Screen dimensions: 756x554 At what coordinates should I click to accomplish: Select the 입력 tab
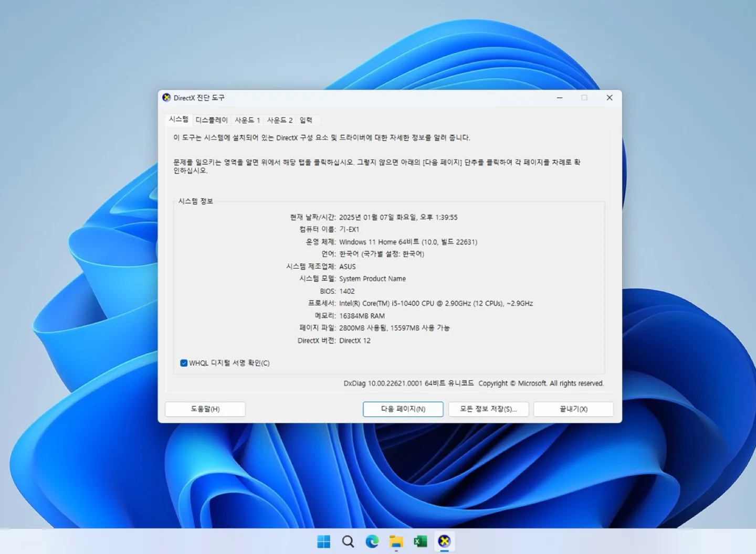click(x=306, y=120)
